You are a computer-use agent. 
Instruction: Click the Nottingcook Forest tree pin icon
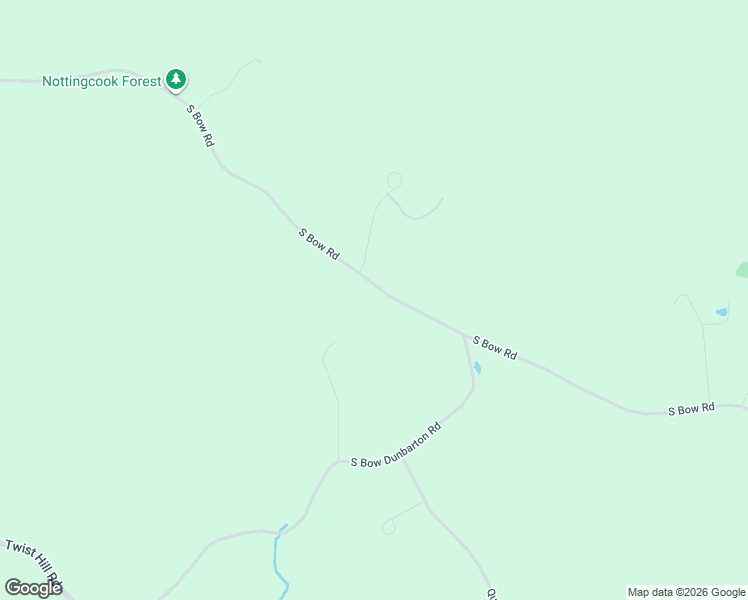[x=176, y=79]
